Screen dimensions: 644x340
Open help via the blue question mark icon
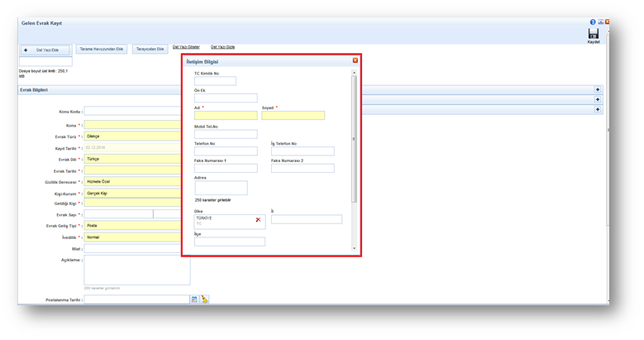[x=593, y=22]
